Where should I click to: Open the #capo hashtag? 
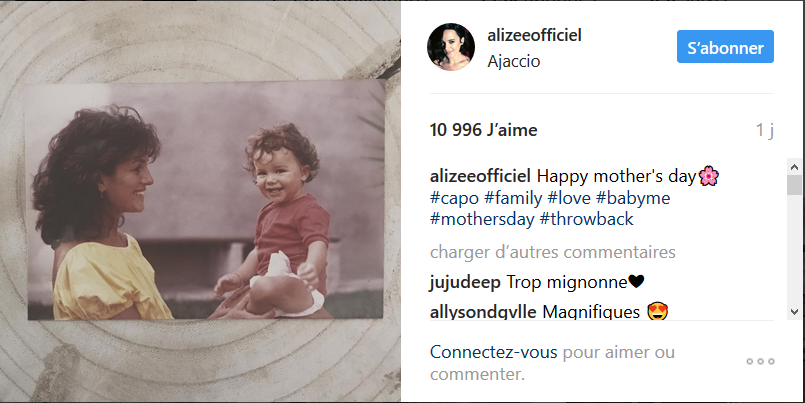[454, 198]
